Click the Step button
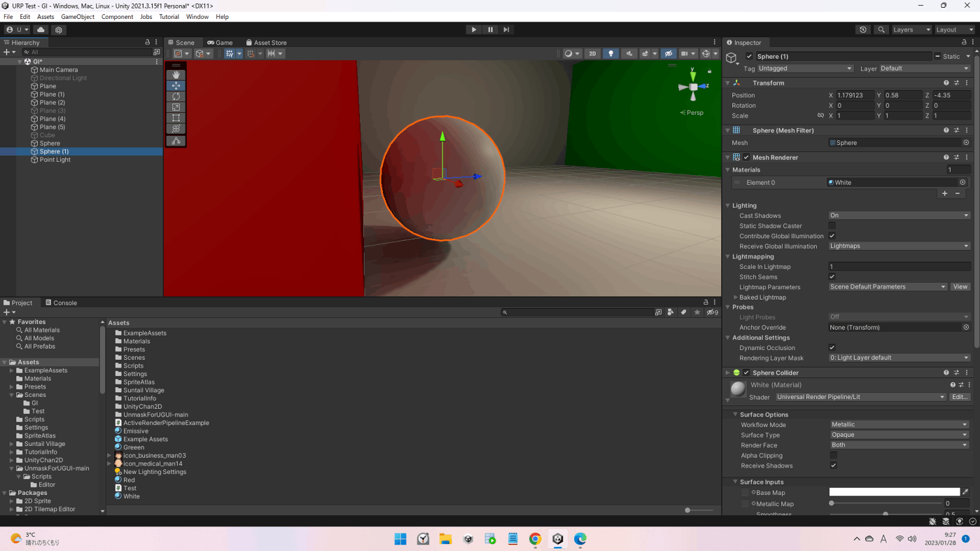 click(x=506, y=29)
